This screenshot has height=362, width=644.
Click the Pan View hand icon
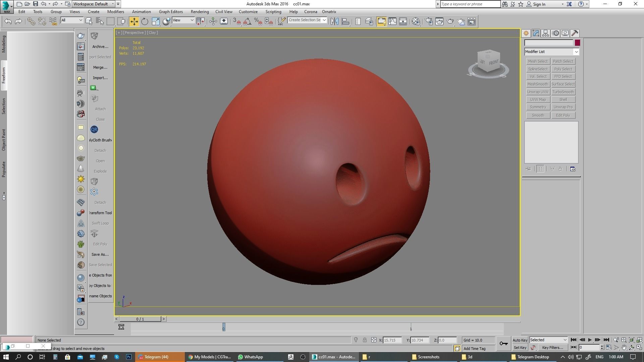click(x=624, y=348)
